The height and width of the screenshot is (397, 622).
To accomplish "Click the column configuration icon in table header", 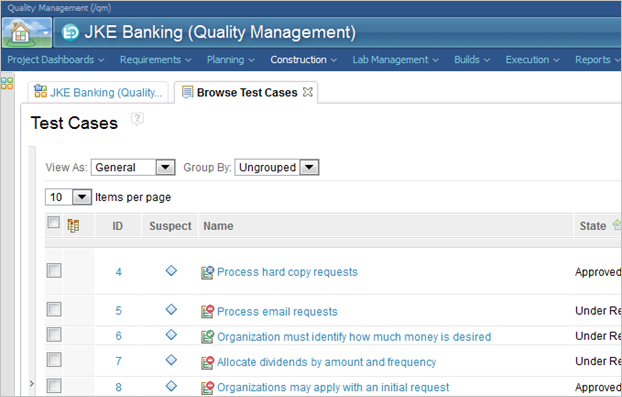I will [x=73, y=226].
